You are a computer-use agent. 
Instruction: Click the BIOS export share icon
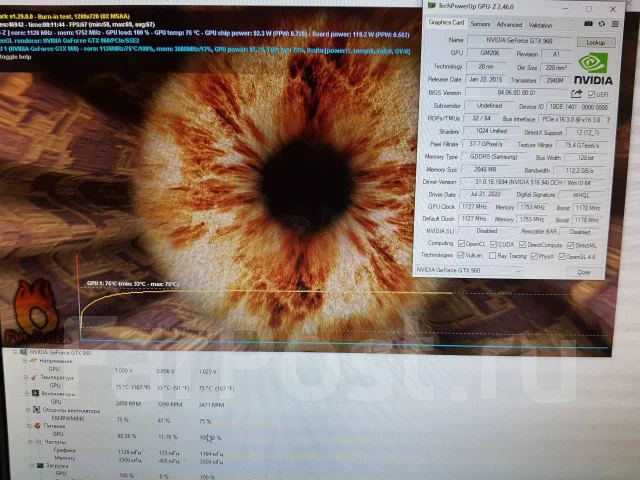[576, 94]
